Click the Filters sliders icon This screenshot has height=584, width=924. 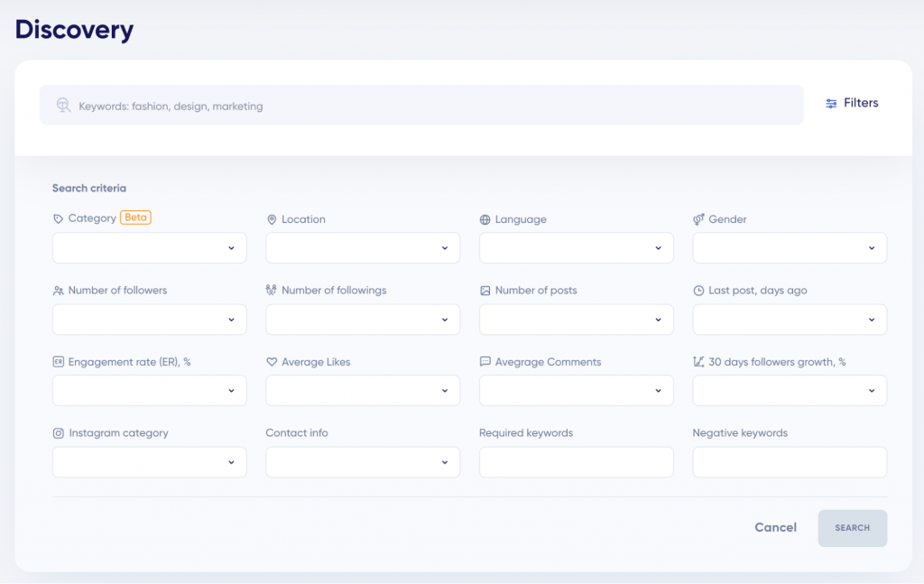[x=831, y=104]
